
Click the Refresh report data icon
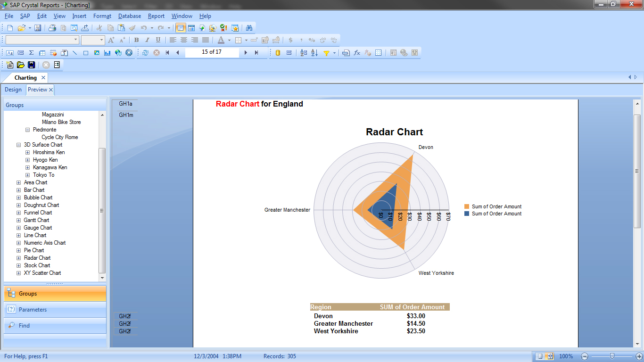145,53
